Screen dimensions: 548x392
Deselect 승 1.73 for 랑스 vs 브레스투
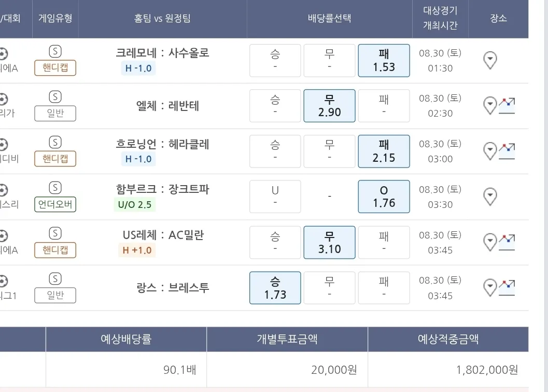pyautogui.click(x=275, y=288)
